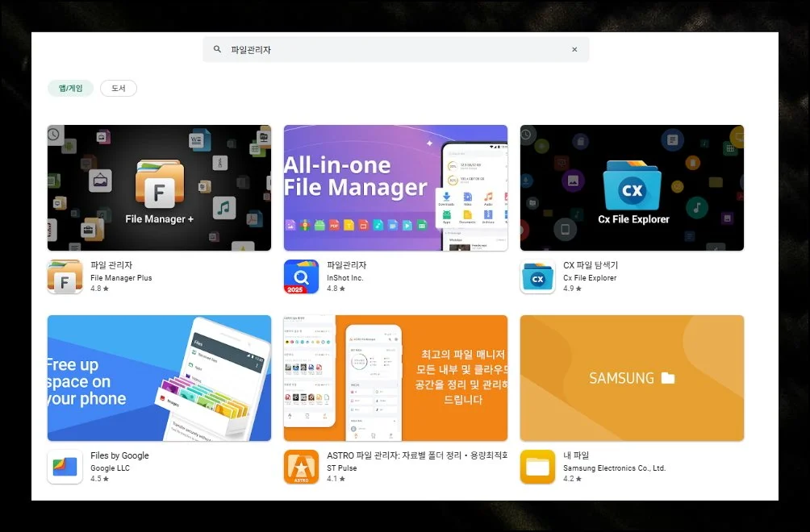The height and width of the screenshot is (532, 810).
Task: Click the ASTRO file manager app icon
Action: 301,467
